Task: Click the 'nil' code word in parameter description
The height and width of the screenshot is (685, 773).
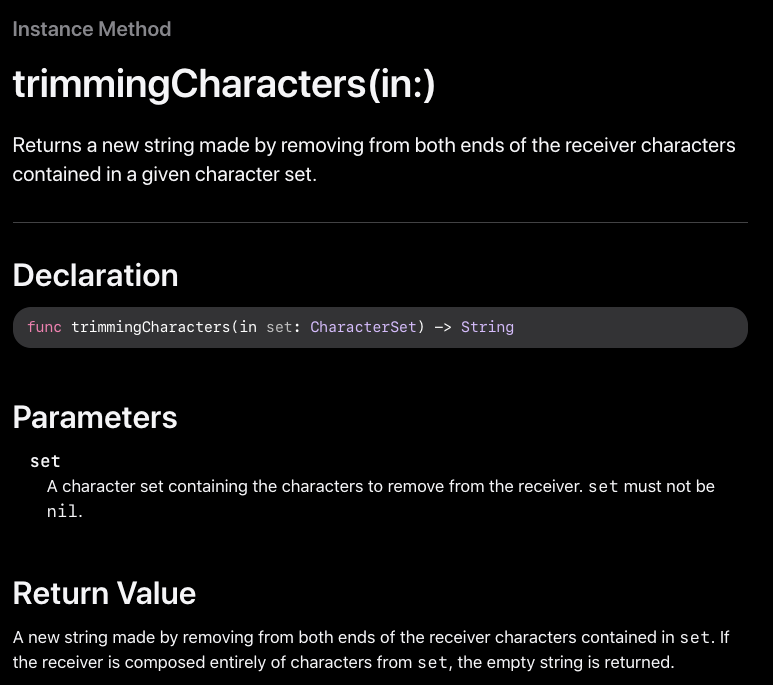Action: [x=62, y=511]
